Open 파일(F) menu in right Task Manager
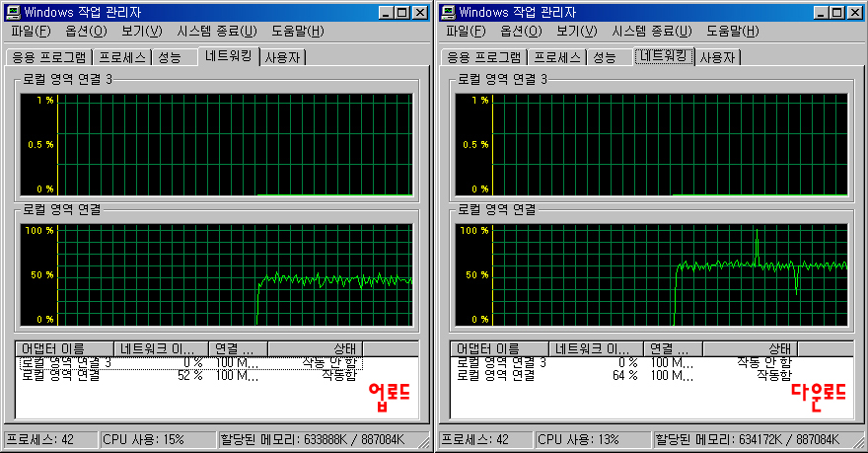Viewport: 868px width, 453px height. [466, 31]
